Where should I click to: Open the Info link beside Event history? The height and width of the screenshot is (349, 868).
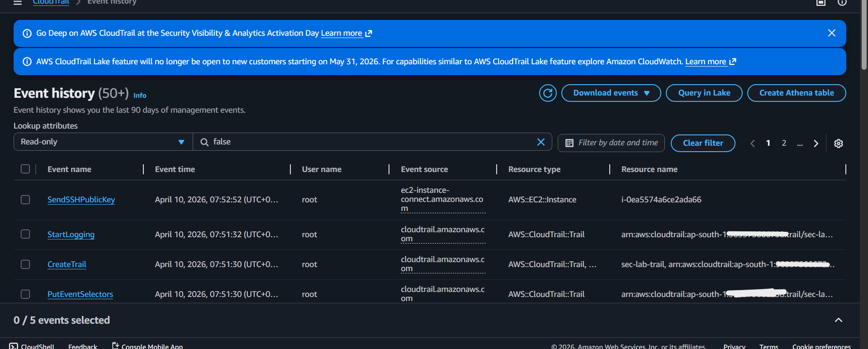(x=140, y=96)
